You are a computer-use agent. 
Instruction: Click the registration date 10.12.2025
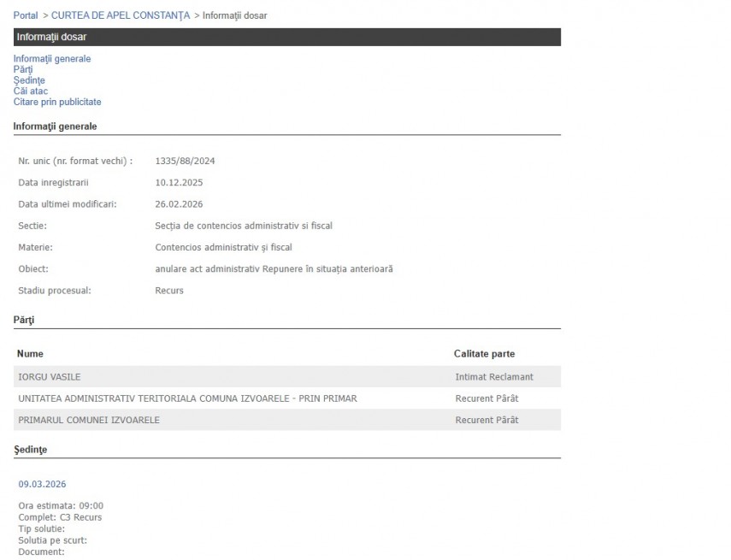coord(179,182)
